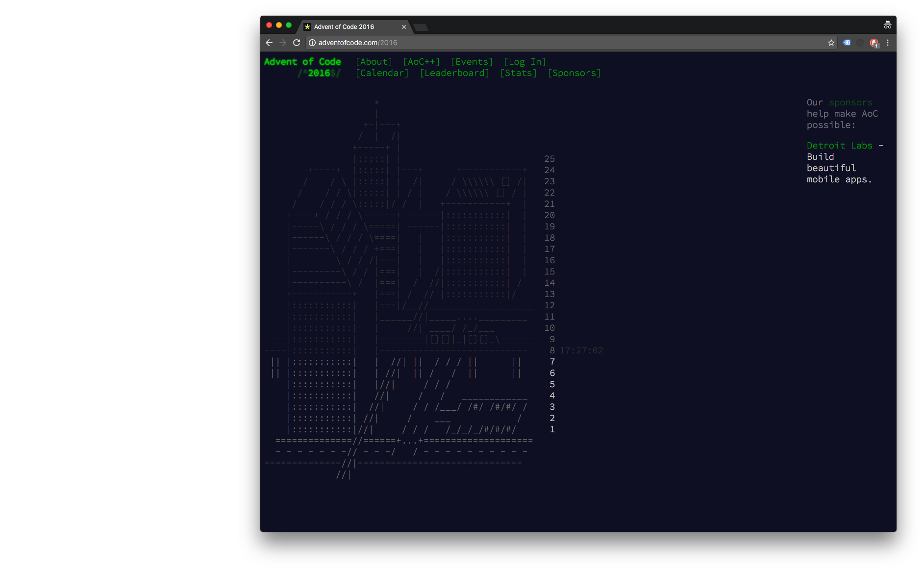Click the incognito mode indicator
Screen dimensions: 924x571
[x=887, y=25]
